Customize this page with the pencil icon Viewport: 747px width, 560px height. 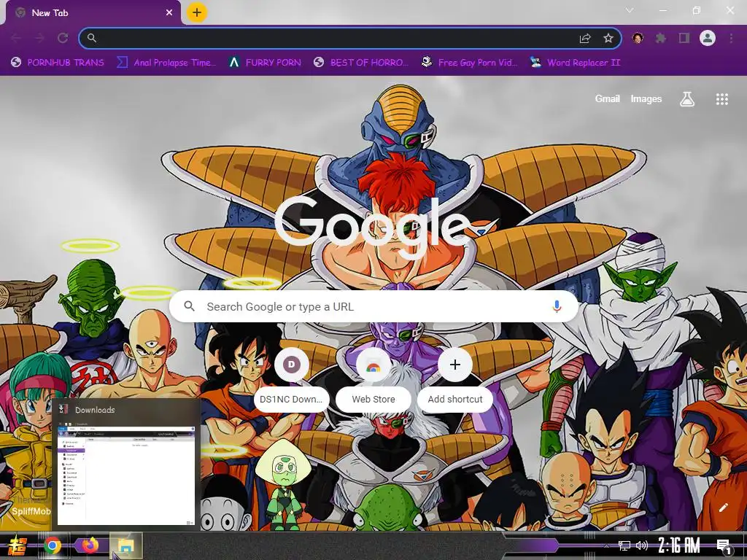click(723, 507)
